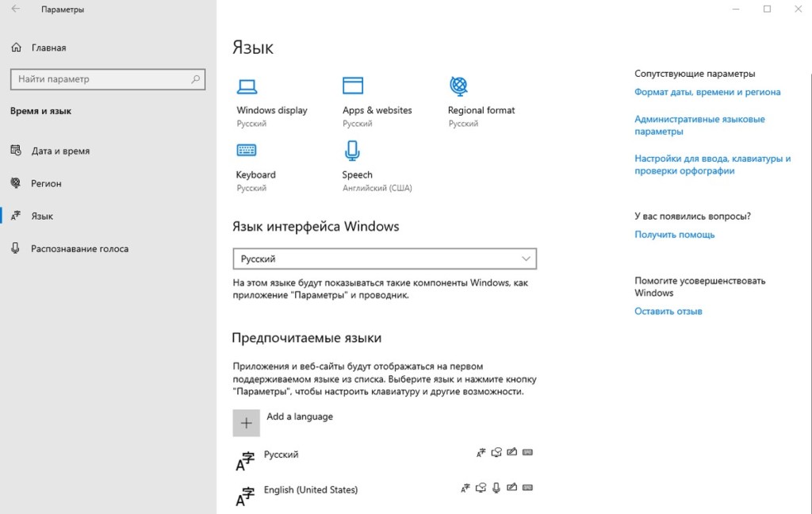Viewport: 812px width, 514px height.
Task: Click the Получить помощь link
Action: 674,235
